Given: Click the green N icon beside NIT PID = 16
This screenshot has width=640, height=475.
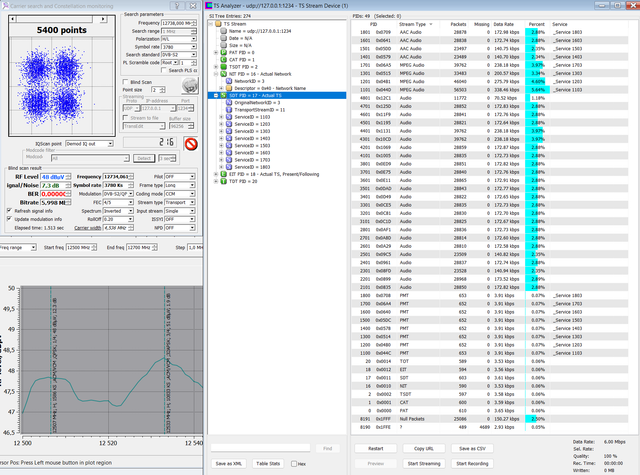Looking at the screenshot, I should click(223, 74).
